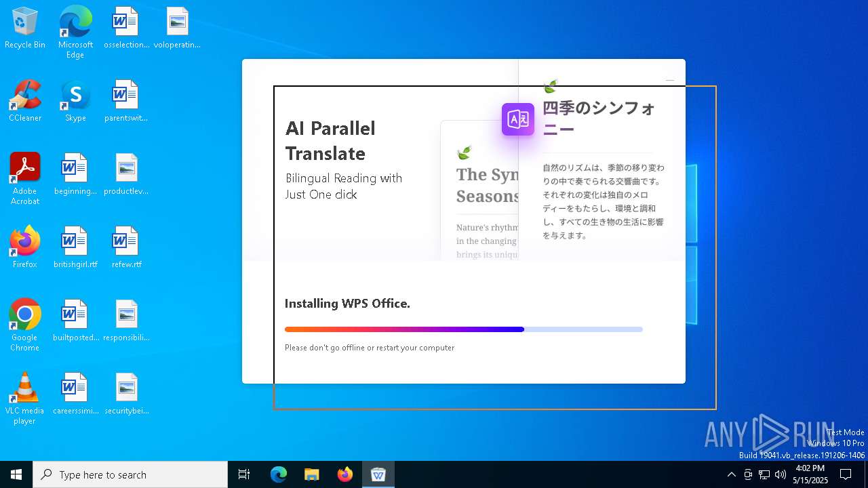Open the Recycle Bin desktop icon
This screenshot has width=868, height=488.
[25, 28]
